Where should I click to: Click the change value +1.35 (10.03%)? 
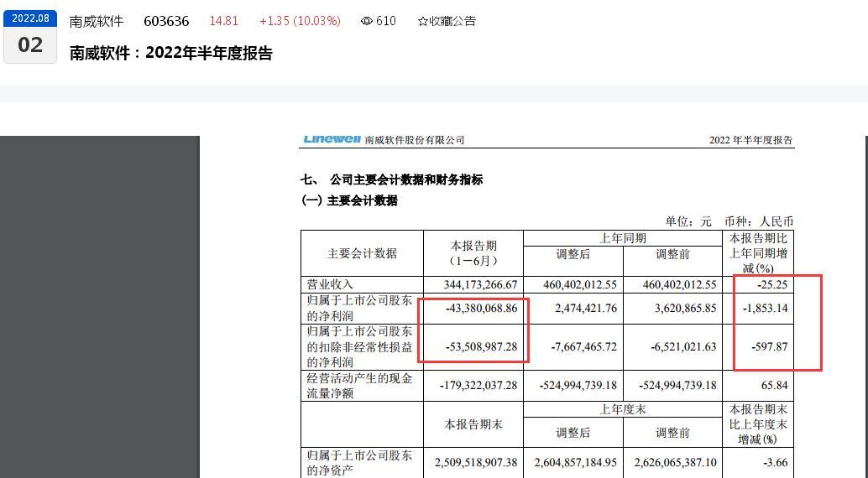coord(300,21)
